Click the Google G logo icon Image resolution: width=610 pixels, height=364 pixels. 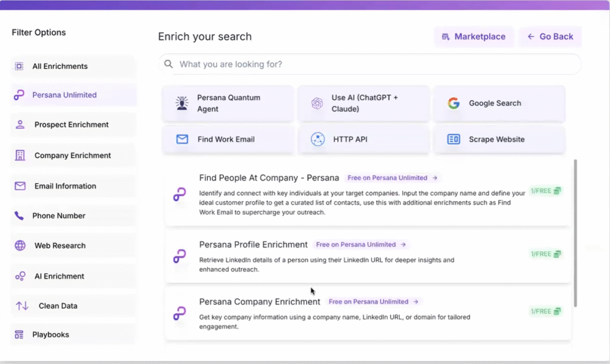453,103
